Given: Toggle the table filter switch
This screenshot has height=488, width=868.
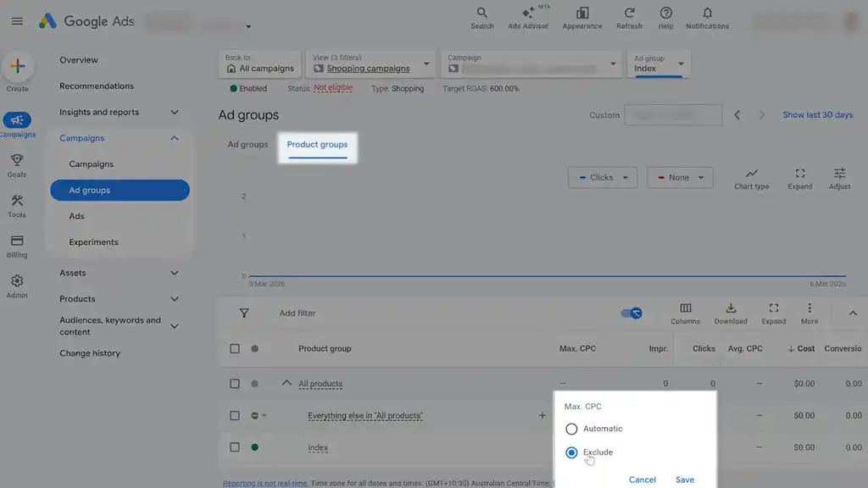Looking at the screenshot, I should 631,313.
